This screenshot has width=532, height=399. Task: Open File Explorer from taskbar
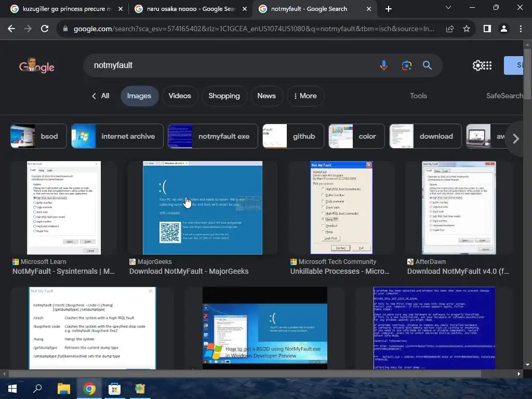click(x=63, y=389)
